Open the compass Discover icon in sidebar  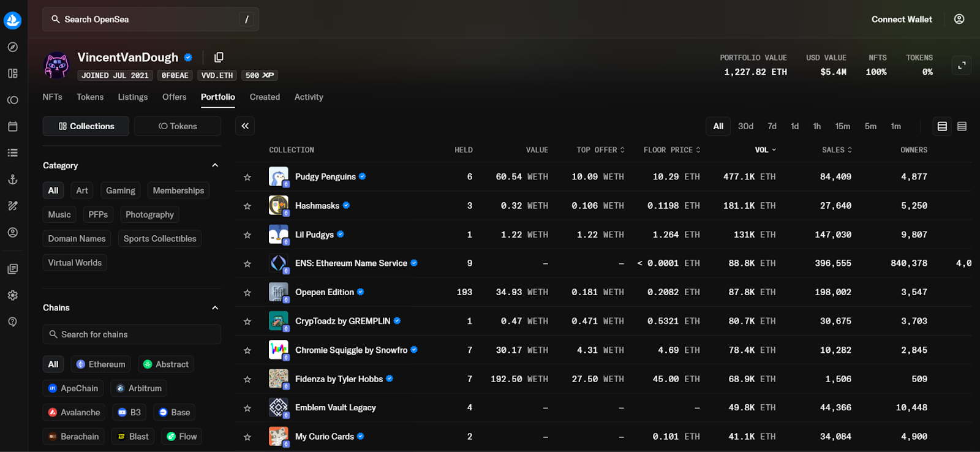tap(13, 47)
